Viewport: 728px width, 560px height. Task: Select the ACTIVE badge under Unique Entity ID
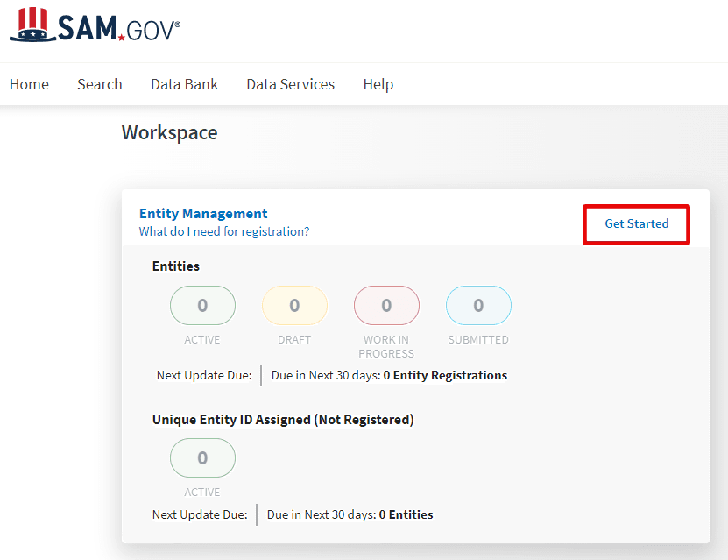point(202,457)
